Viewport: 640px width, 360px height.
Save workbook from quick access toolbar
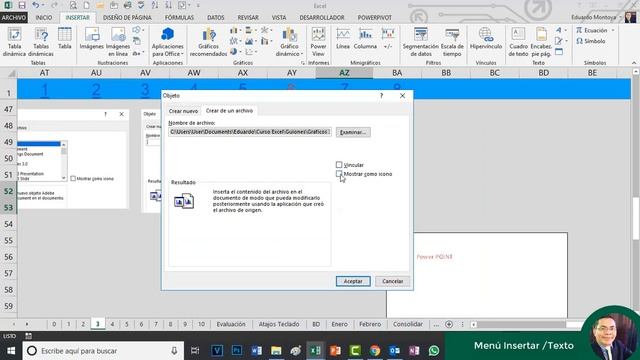22,5
